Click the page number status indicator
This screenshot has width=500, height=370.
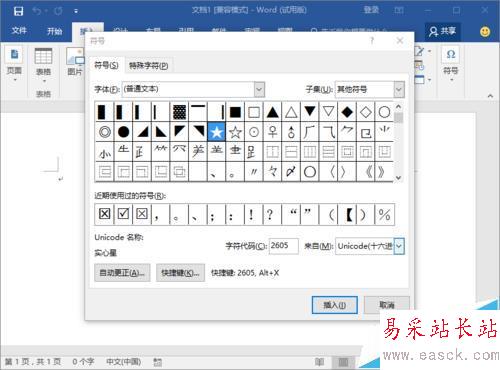[x=33, y=362]
